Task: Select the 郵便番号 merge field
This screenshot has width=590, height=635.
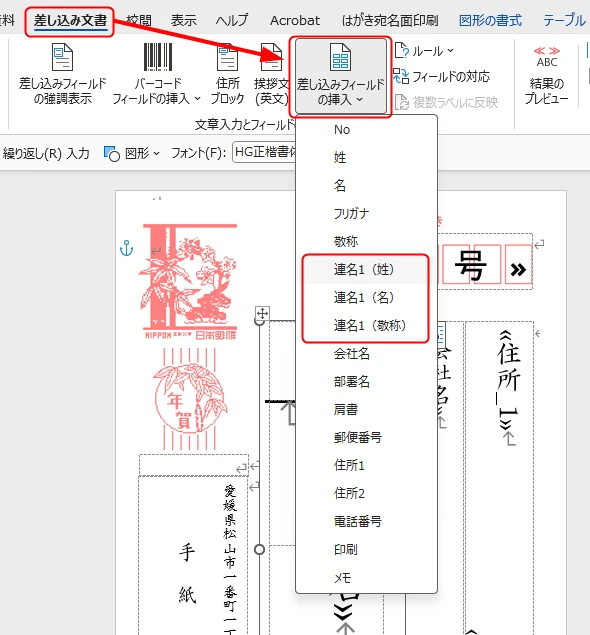Action: (x=366, y=437)
